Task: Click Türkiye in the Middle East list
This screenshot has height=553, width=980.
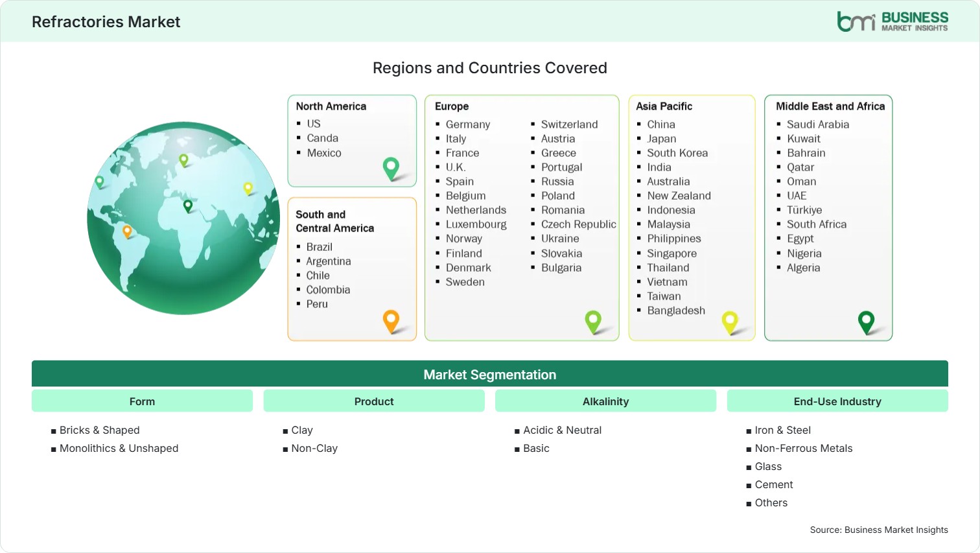Action: (804, 210)
